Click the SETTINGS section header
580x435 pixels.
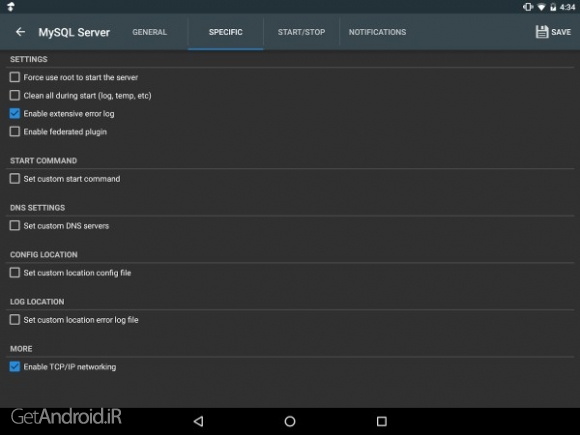point(29,59)
